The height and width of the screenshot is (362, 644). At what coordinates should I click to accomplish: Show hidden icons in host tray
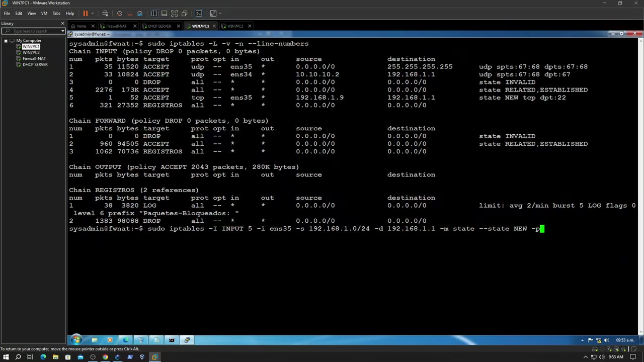pyautogui.click(x=586, y=357)
